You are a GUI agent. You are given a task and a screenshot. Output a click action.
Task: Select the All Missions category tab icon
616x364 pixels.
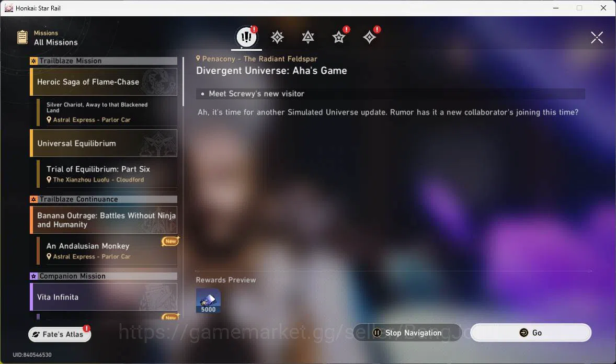[x=246, y=37]
